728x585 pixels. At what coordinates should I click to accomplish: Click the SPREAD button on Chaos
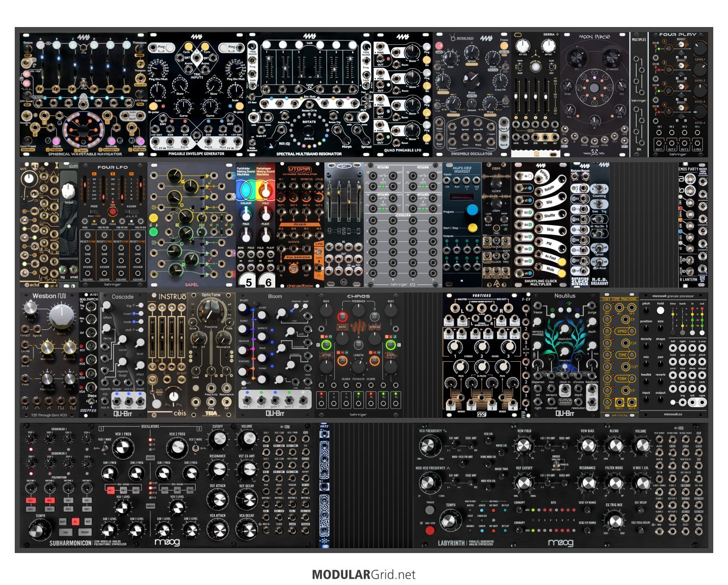tap(375, 317)
